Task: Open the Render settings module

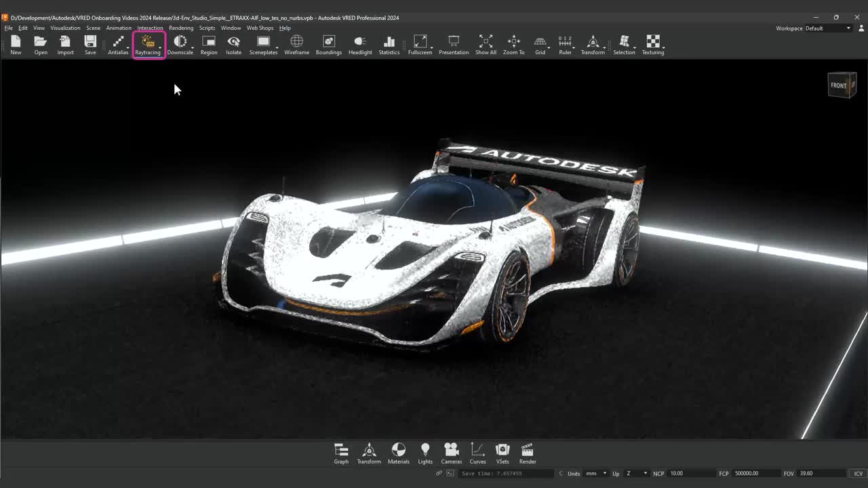Action: tap(528, 453)
